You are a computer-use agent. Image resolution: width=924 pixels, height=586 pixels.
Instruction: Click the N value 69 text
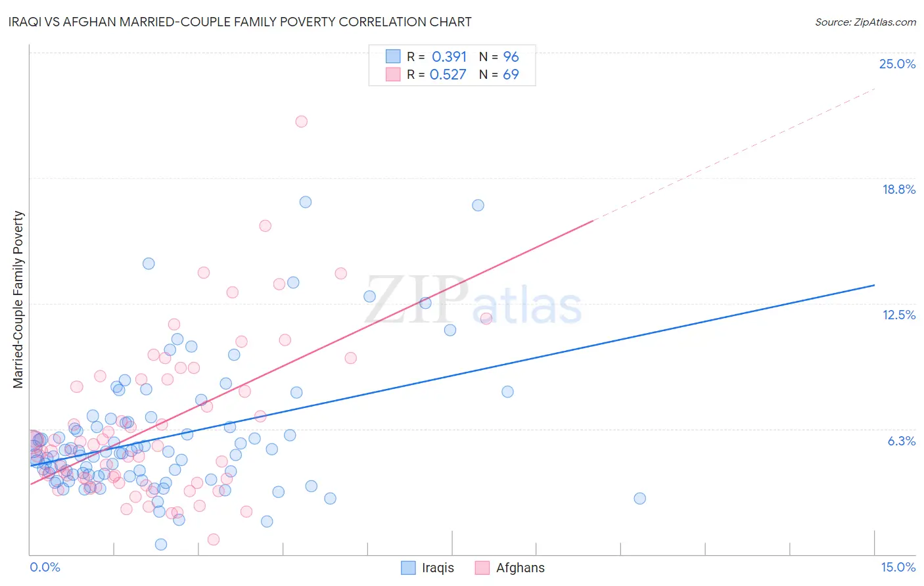511,74
